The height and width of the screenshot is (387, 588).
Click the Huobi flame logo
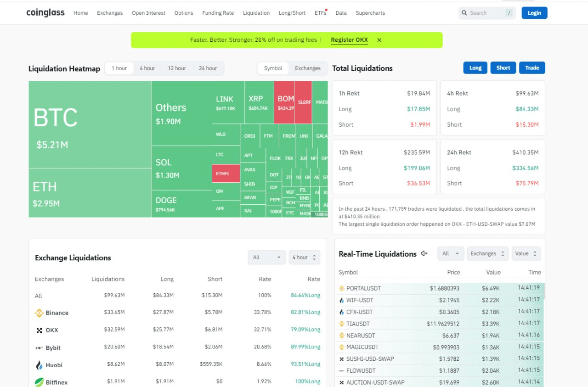coord(39,365)
